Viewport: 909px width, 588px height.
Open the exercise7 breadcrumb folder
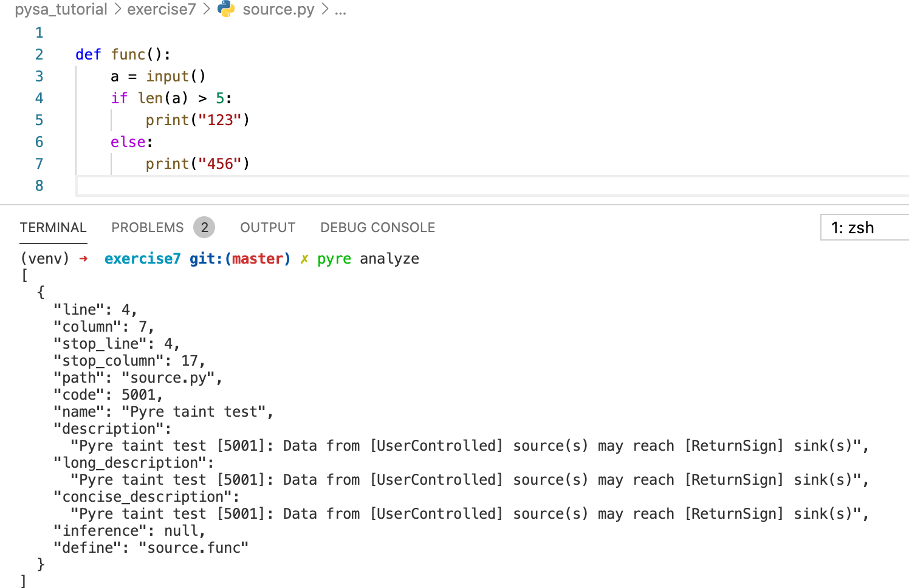tap(162, 9)
